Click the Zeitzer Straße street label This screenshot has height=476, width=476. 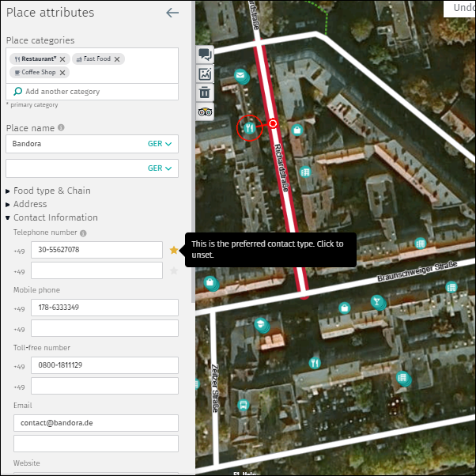pos(215,388)
